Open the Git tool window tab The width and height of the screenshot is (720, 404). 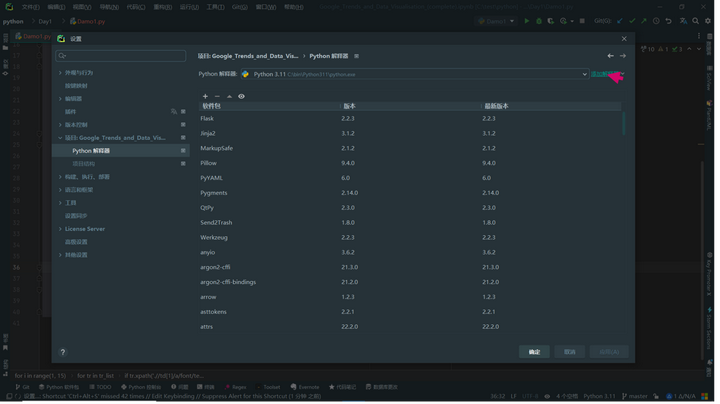(x=22, y=387)
